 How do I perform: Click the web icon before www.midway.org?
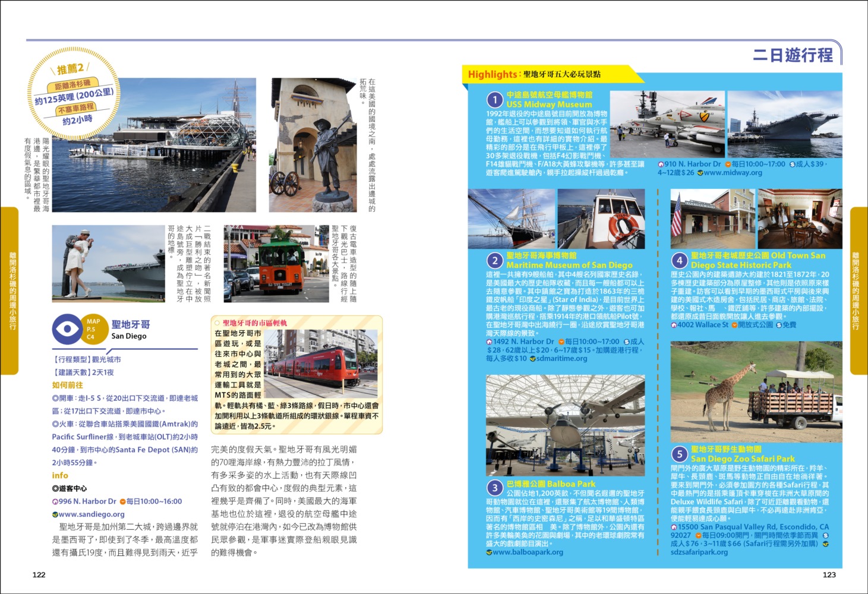[x=700, y=173]
